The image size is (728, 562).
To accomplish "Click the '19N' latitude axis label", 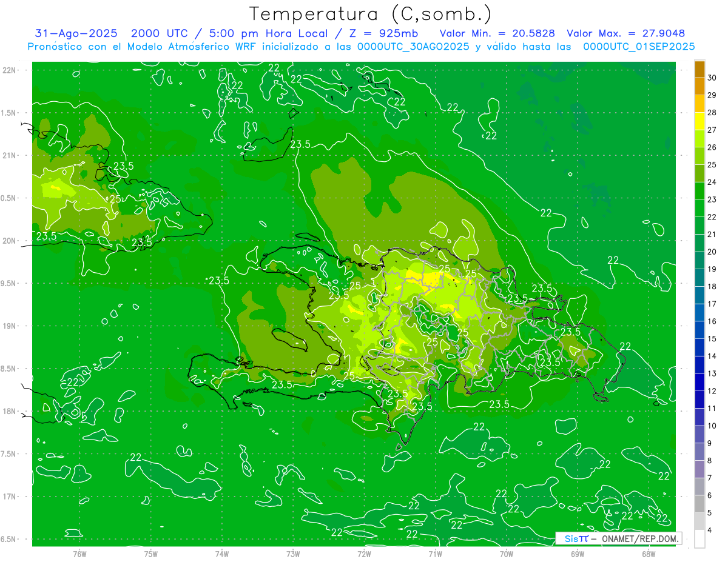I will pos(9,326).
